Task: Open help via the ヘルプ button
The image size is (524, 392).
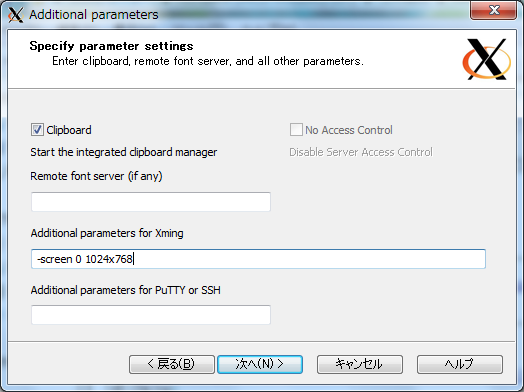Action: (x=460, y=364)
